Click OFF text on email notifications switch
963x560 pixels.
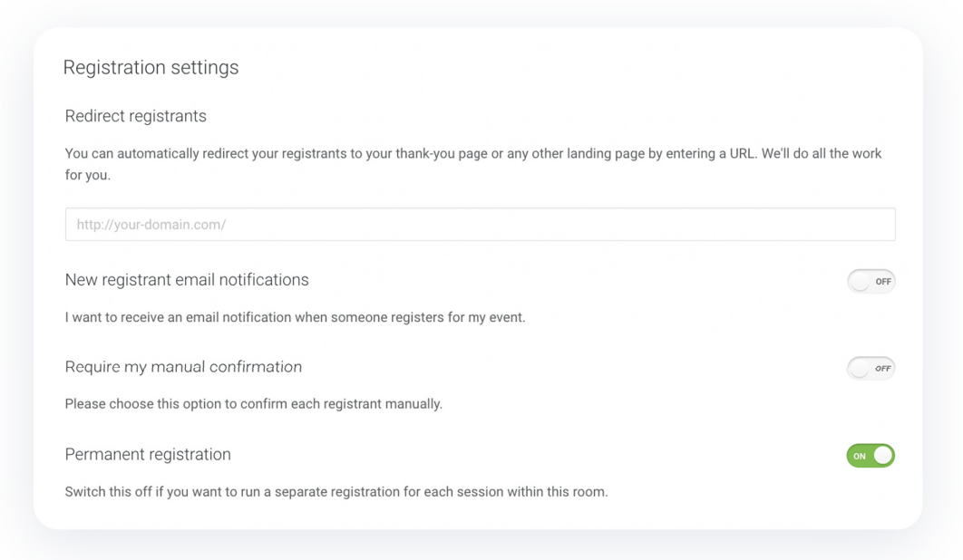(x=883, y=282)
